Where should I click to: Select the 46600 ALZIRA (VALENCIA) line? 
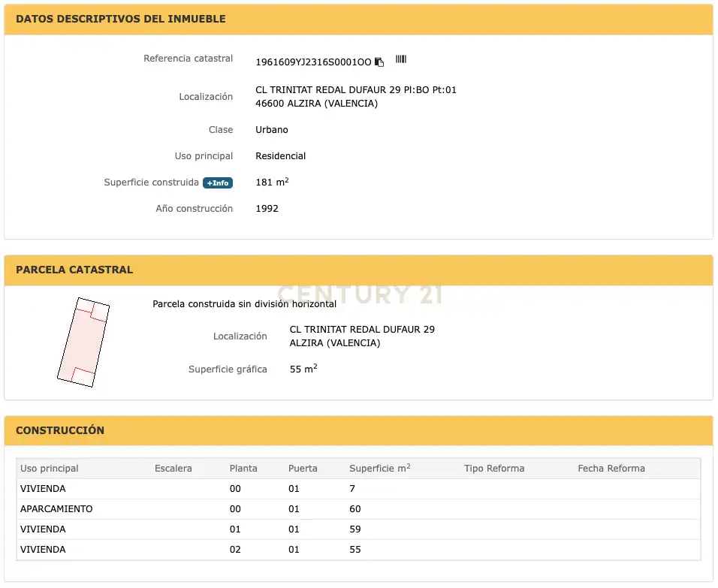(316, 104)
